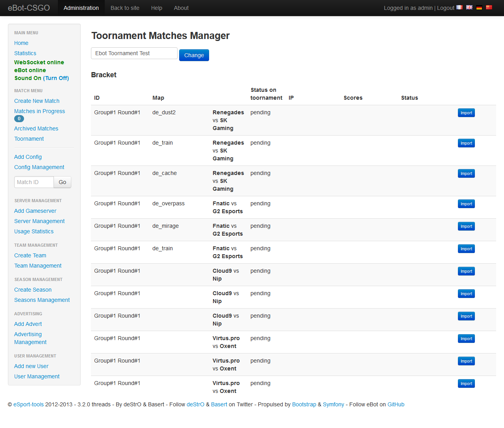Open the Usage Statistics link
The image size is (504, 428).
34,231
